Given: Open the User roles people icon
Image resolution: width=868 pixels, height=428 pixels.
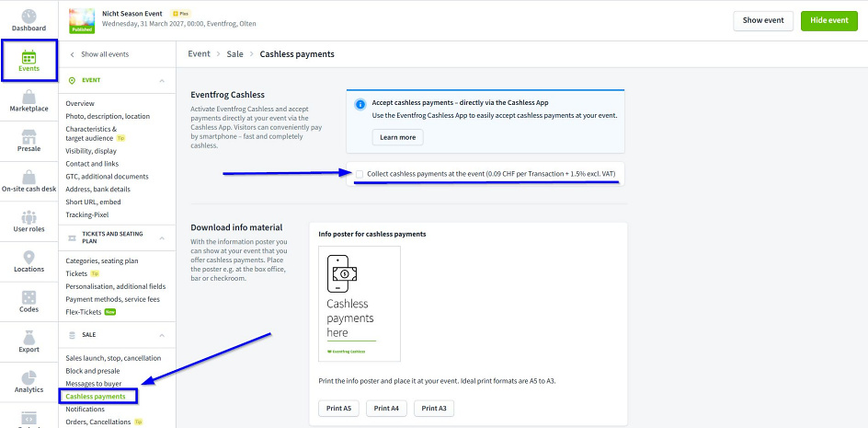Looking at the screenshot, I should pyautogui.click(x=29, y=217).
